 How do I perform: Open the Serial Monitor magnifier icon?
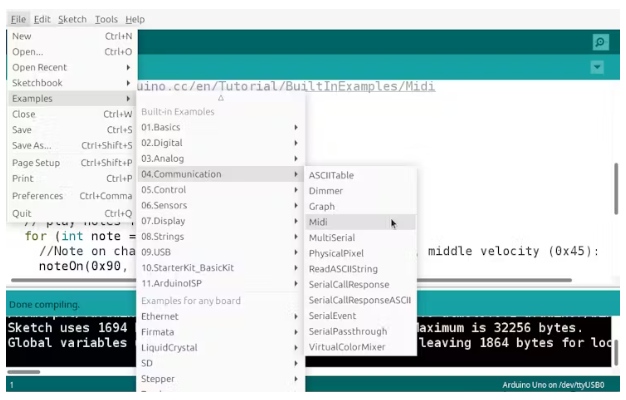pyautogui.click(x=599, y=42)
